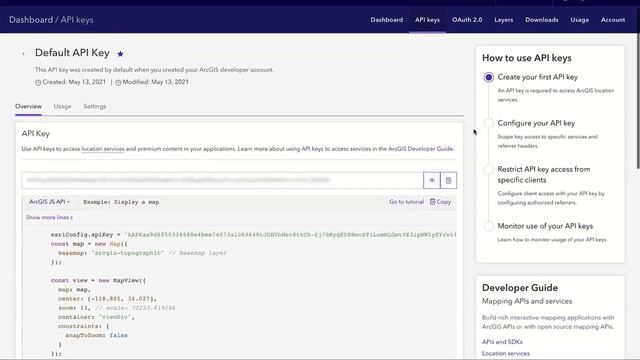Click the Developer Guide heading
This screenshot has width=640, height=360.
pos(520,288)
